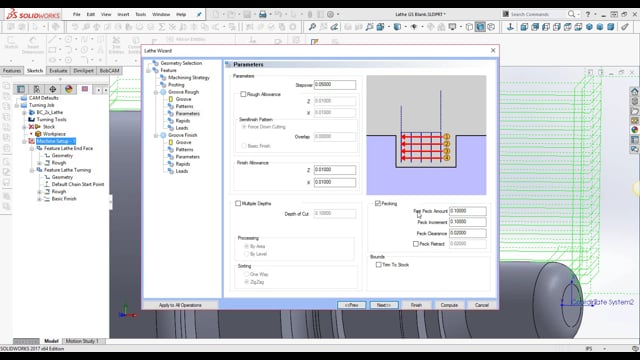
Task: Click the Stepover input field
Action: 335,84
